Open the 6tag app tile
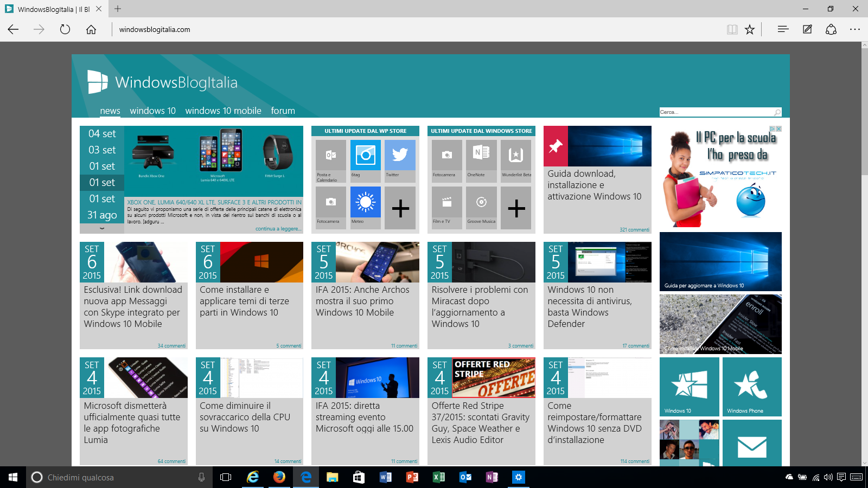 [x=365, y=161]
